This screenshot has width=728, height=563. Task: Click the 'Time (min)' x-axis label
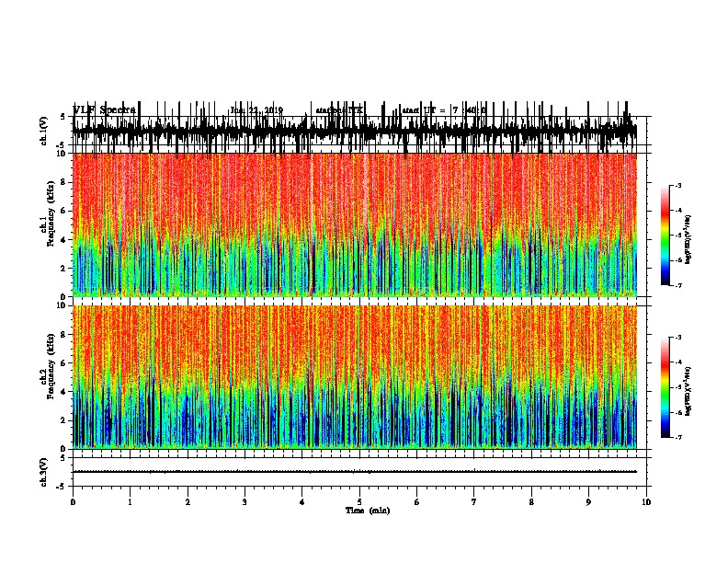368,511
